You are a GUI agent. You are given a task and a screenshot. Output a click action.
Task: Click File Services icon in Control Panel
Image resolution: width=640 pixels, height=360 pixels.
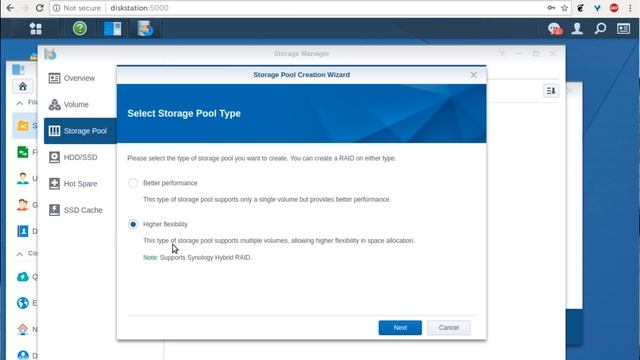[23, 152]
